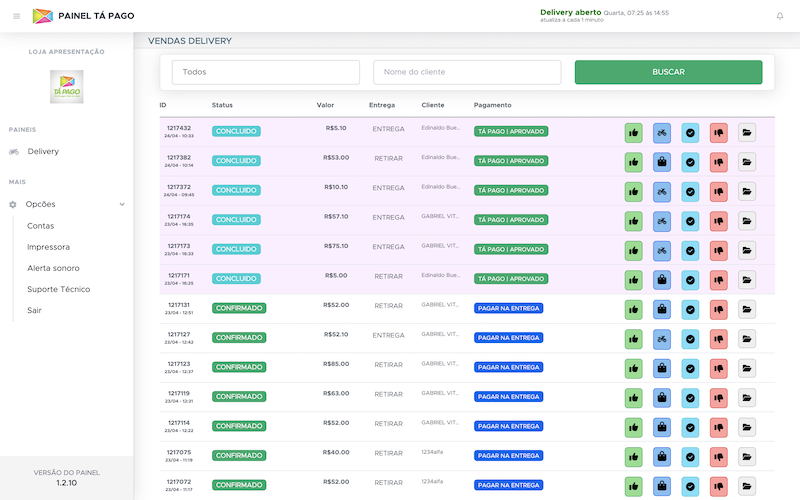
Task: Open folder icon for order 1217119
Action: [x=747, y=397]
